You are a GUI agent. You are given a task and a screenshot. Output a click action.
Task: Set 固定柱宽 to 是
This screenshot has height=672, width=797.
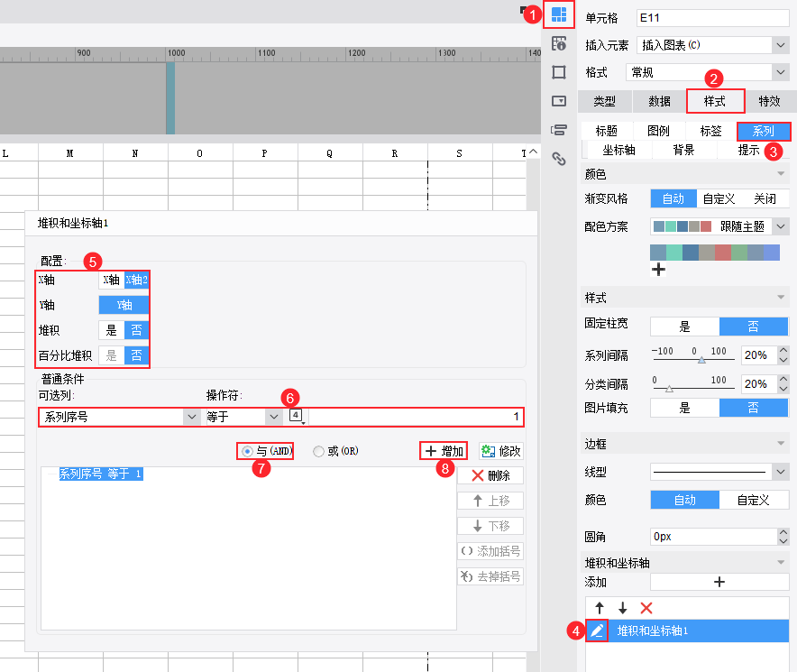click(684, 327)
